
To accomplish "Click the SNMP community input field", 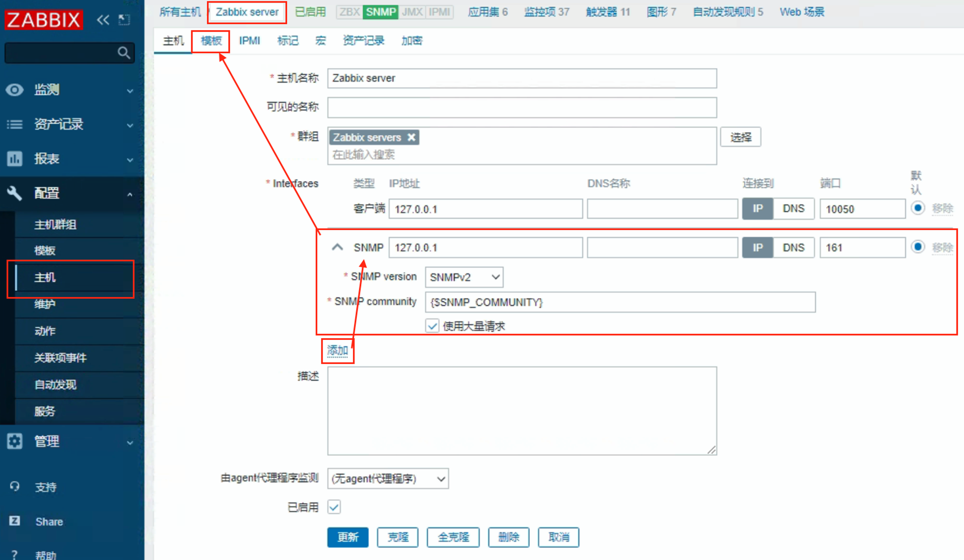I will click(620, 302).
